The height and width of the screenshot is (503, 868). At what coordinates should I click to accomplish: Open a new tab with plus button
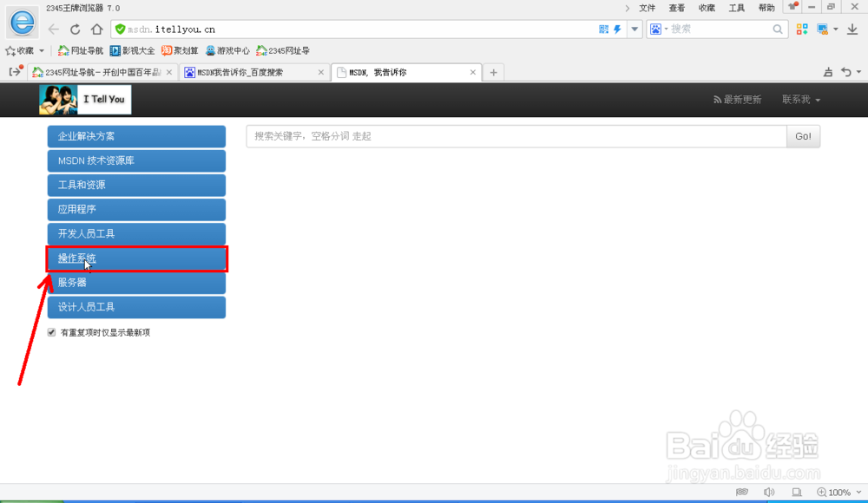pyautogui.click(x=493, y=73)
